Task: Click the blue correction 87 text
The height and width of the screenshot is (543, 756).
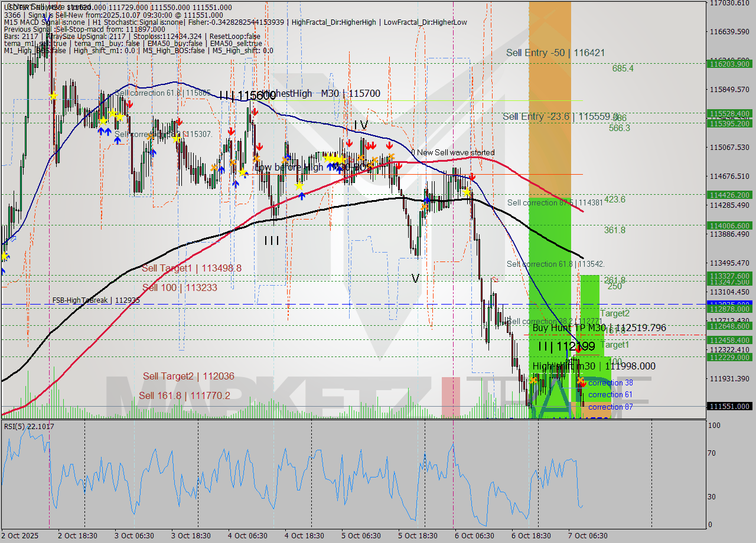Action: [x=611, y=407]
